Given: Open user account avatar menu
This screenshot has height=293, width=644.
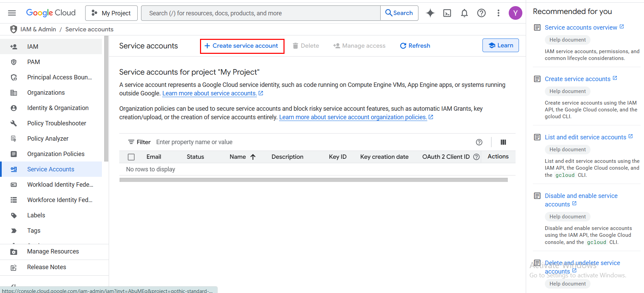Looking at the screenshot, I should [x=515, y=13].
